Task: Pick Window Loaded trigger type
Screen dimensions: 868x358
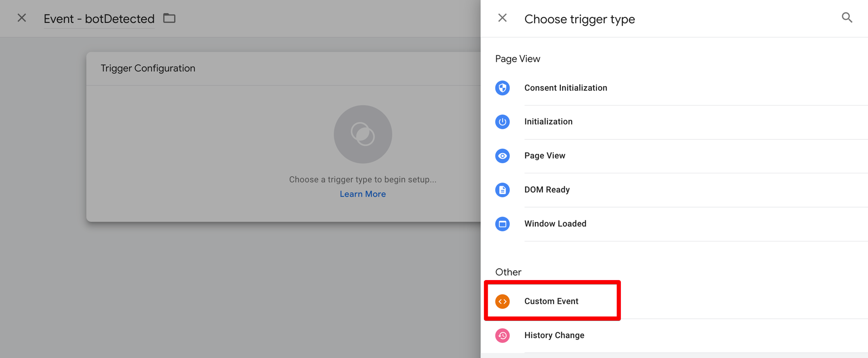Action: pos(674,224)
